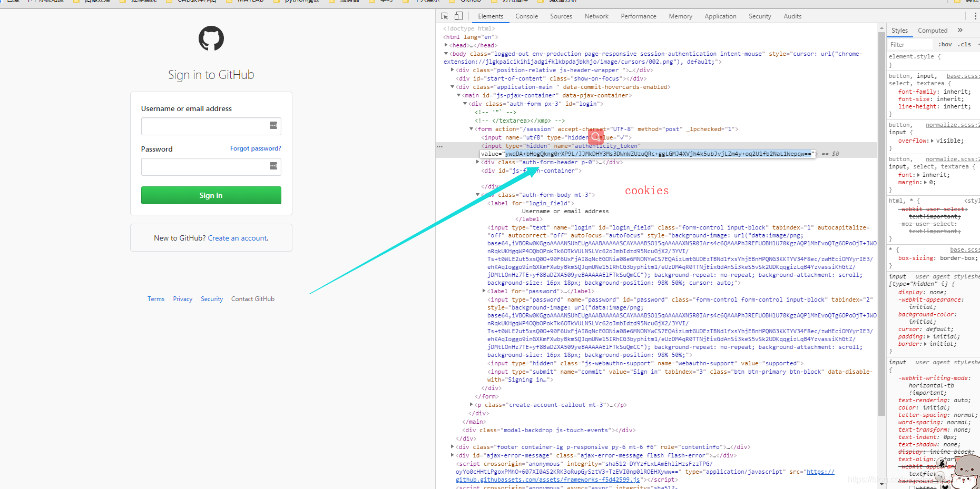This screenshot has height=489, width=980.
Task: Open the Privacy footer link
Action: 183,299
